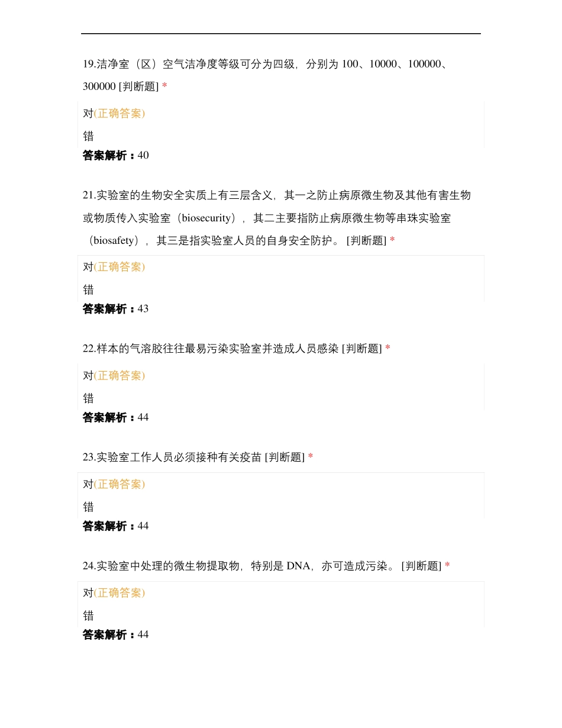Click 答案解析 43 under question 21

coord(115,308)
